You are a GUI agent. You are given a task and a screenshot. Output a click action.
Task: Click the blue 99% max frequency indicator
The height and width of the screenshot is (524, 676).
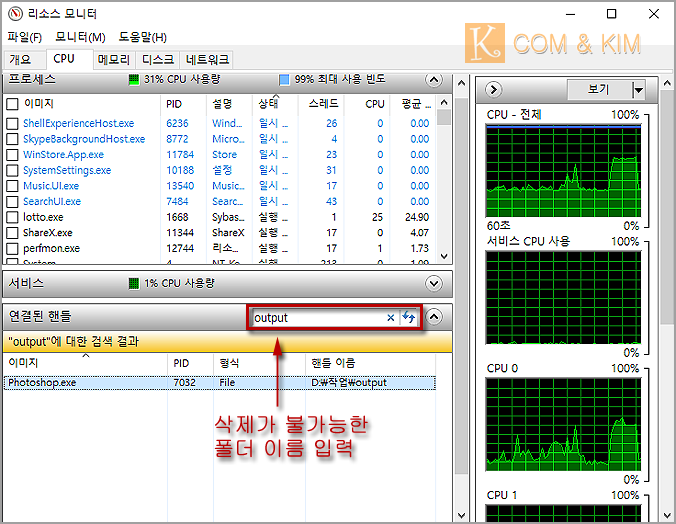coord(284,79)
